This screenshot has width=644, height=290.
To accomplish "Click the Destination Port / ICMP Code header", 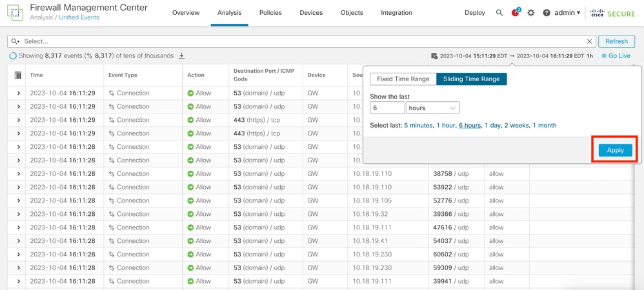I will pos(264,75).
